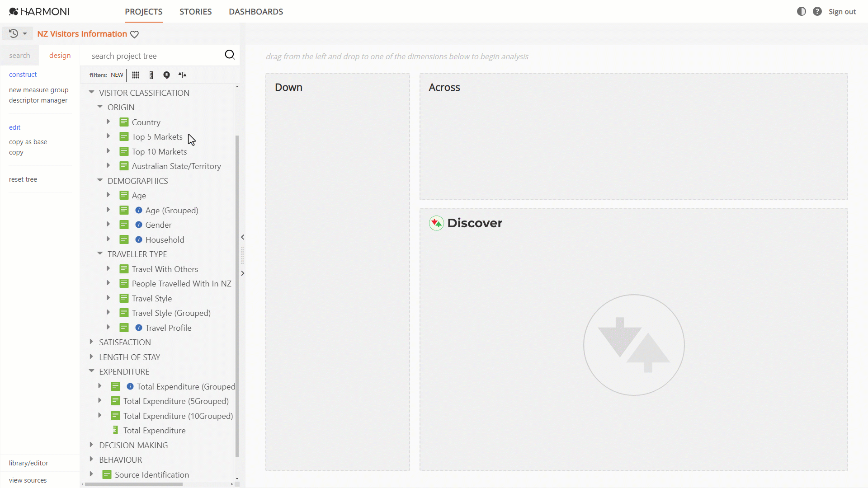
Task: Click the search magnifier icon
Action: point(230,55)
